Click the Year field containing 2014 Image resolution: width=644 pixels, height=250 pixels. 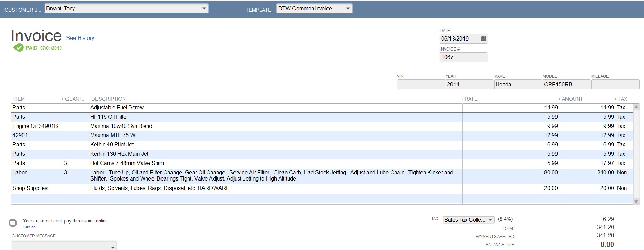pos(469,85)
